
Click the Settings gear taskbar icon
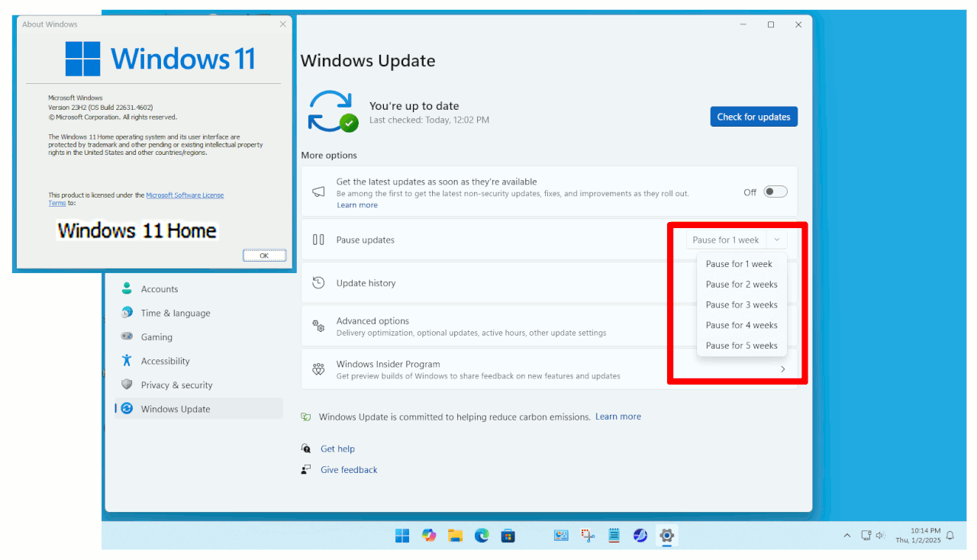666,536
